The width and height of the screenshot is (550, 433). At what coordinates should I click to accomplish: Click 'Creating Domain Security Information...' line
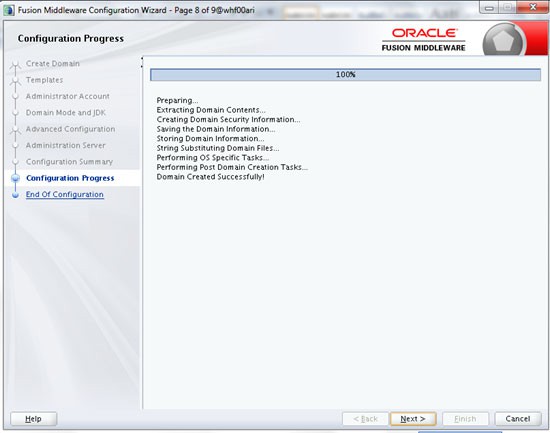(228, 119)
